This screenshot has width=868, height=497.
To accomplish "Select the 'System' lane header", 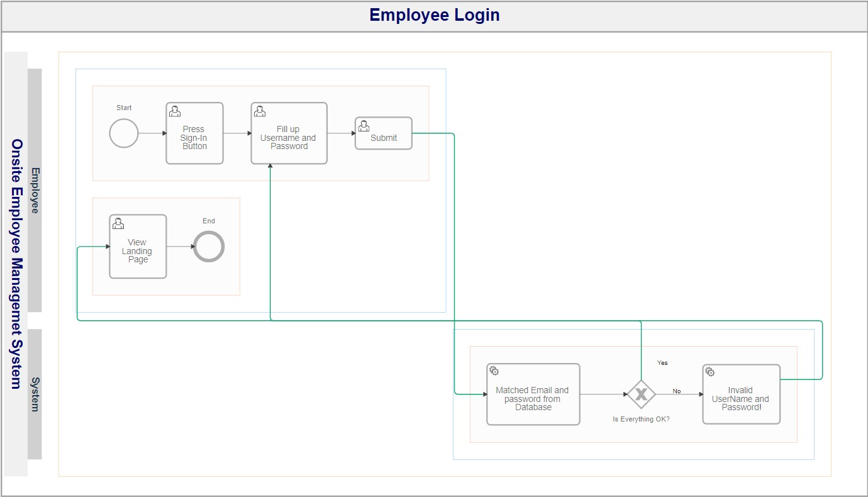I will [x=35, y=394].
